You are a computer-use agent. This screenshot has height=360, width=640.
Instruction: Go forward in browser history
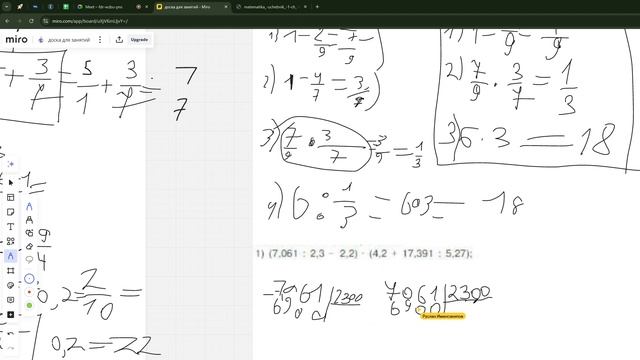(19, 21)
